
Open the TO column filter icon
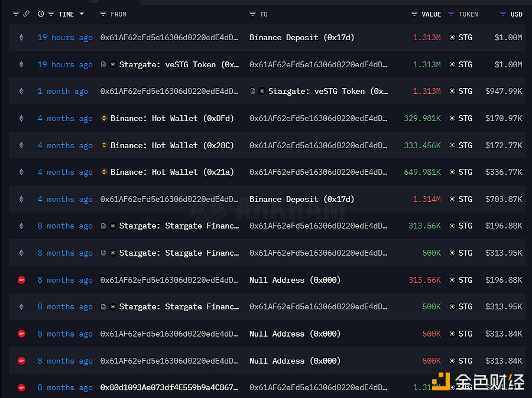[x=252, y=14]
